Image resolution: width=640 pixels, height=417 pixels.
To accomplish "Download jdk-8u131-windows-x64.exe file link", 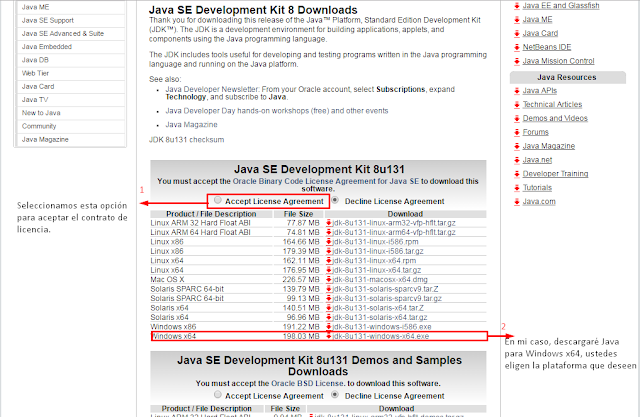I will coord(381,336).
